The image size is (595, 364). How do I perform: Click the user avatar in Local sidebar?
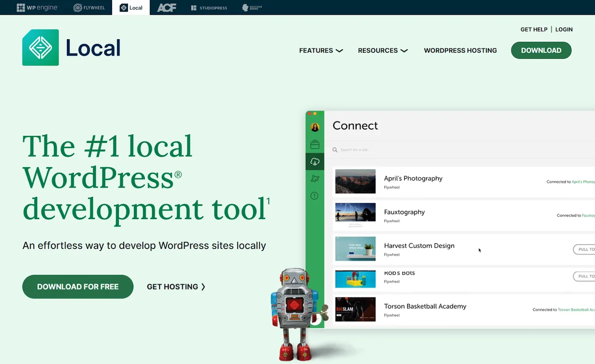[x=315, y=127]
